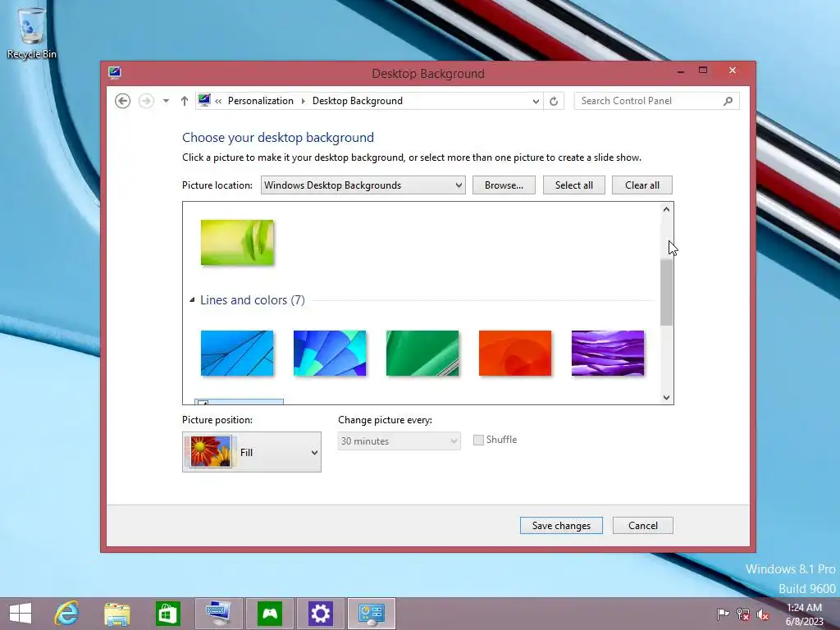This screenshot has height=630, width=840.
Task: Click the wallpaper list scrollbar thumb
Action: pos(666,293)
